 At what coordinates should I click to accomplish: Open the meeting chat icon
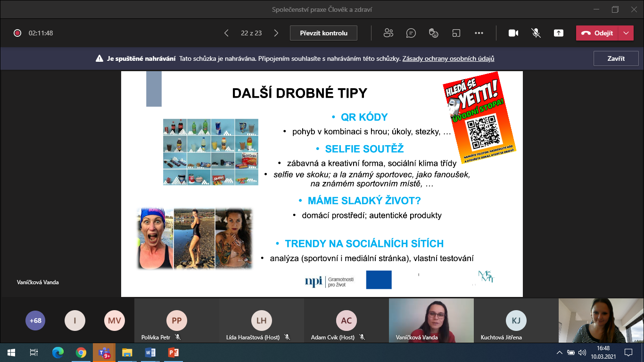click(411, 33)
